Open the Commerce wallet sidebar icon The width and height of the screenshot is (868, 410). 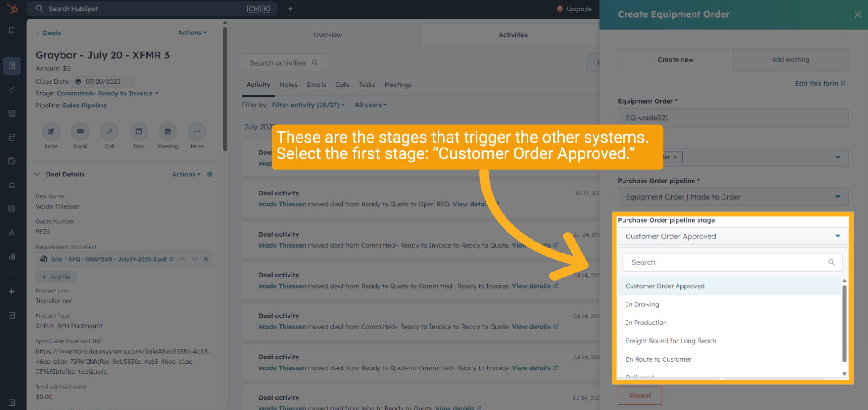(12, 161)
